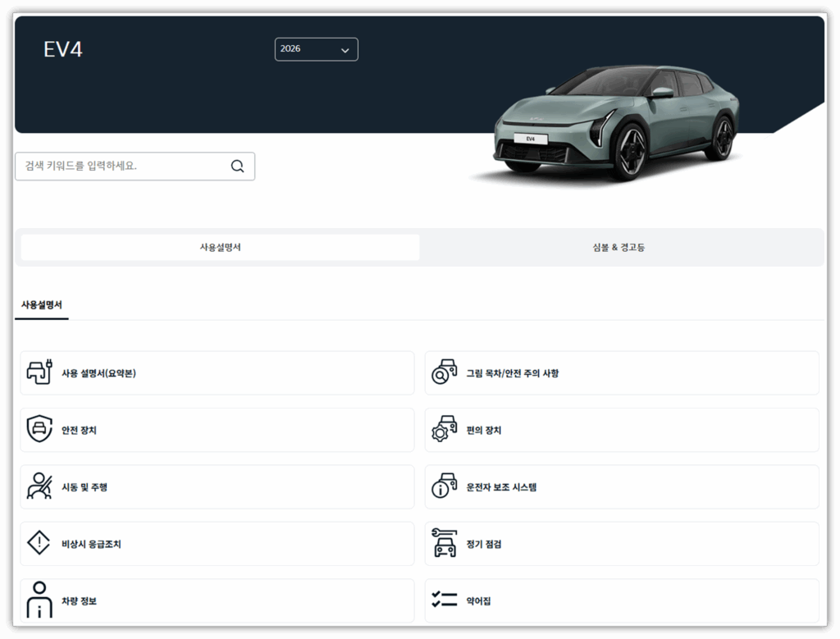Viewport: 840px width, 639px height.
Task: Select the underlined 사용설명서 sub-tab
Action: tap(41, 305)
